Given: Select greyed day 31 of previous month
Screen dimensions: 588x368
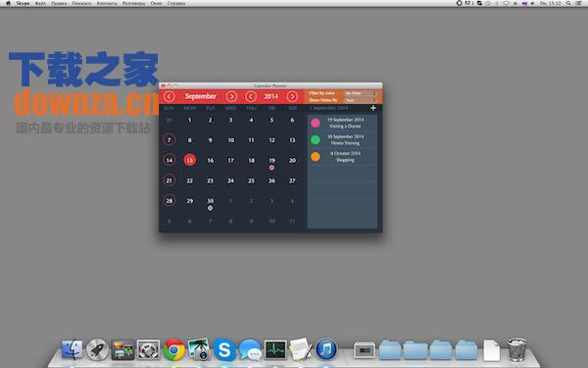Looking at the screenshot, I should tap(170, 120).
